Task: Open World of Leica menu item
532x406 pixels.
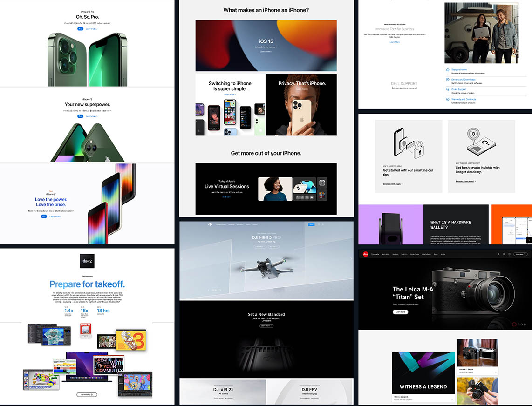Action: click(415, 254)
